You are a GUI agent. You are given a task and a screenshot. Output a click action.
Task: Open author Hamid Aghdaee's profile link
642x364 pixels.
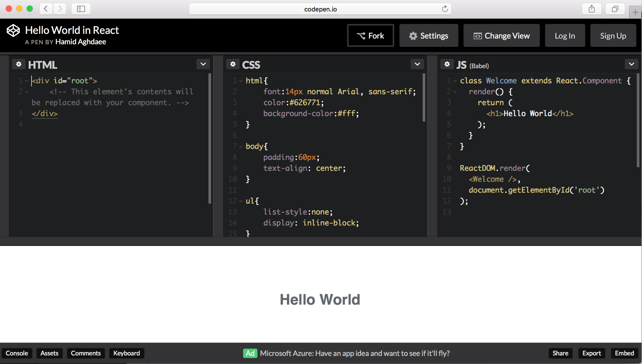(x=80, y=42)
